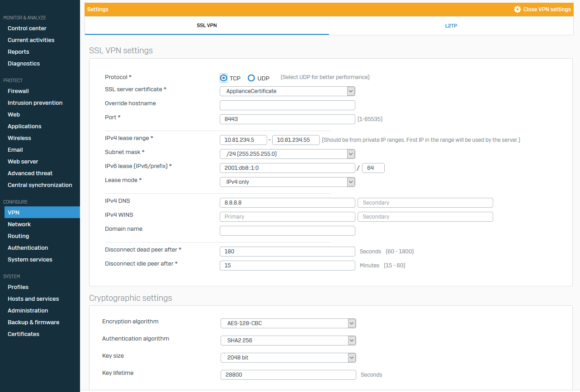The height and width of the screenshot is (392, 580).
Task: Switch to the L2TP tab
Action: click(x=451, y=26)
